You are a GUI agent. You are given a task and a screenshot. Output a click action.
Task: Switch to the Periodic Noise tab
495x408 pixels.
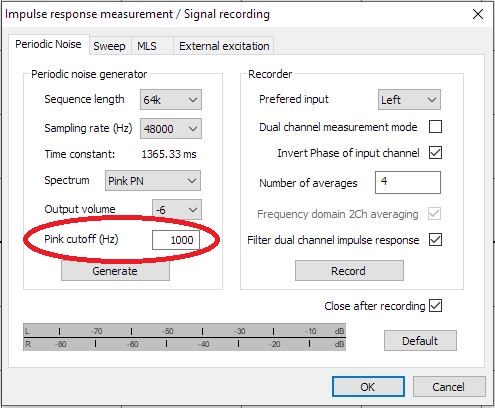(x=49, y=44)
